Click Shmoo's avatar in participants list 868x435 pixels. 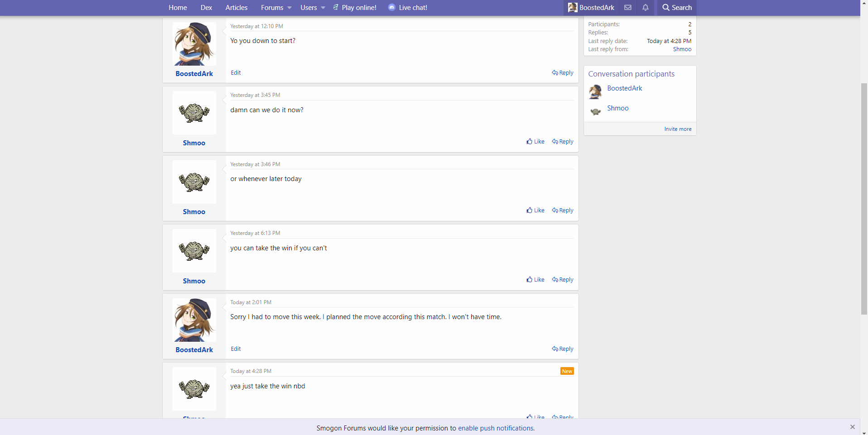point(595,111)
